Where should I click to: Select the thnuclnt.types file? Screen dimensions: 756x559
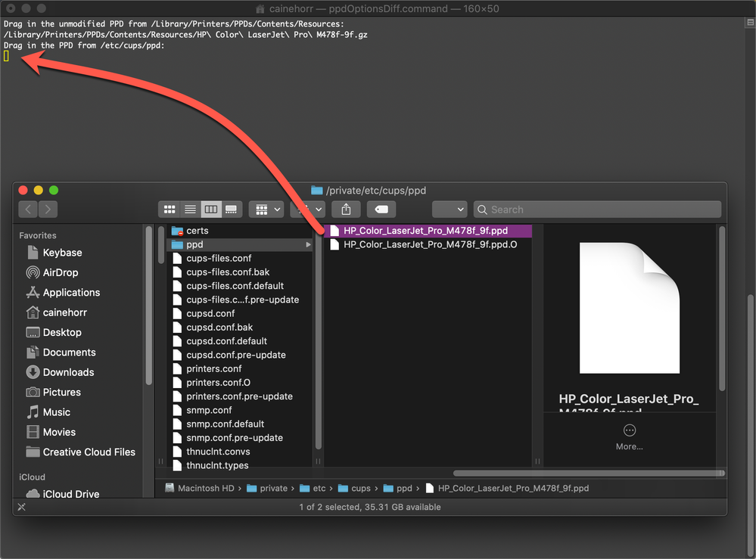tap(240, 465)
